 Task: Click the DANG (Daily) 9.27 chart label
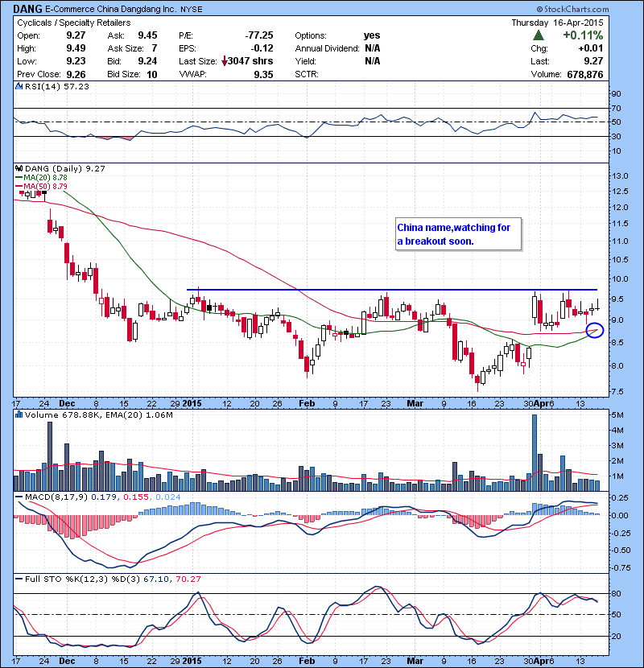64,169
